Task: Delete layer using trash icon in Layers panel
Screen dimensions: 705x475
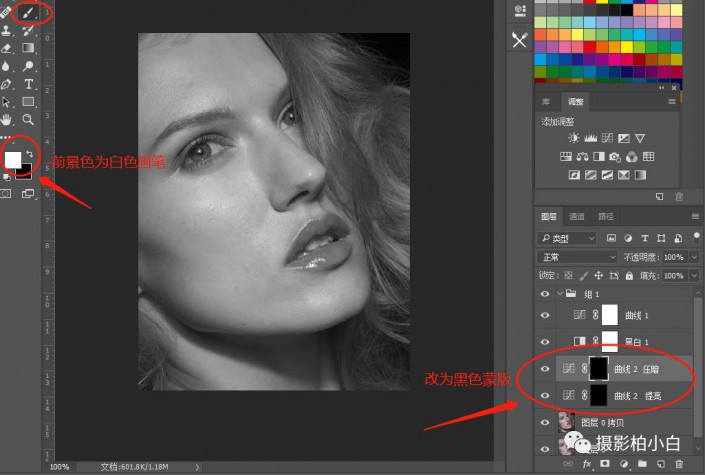Action: [x=679, y=465]
